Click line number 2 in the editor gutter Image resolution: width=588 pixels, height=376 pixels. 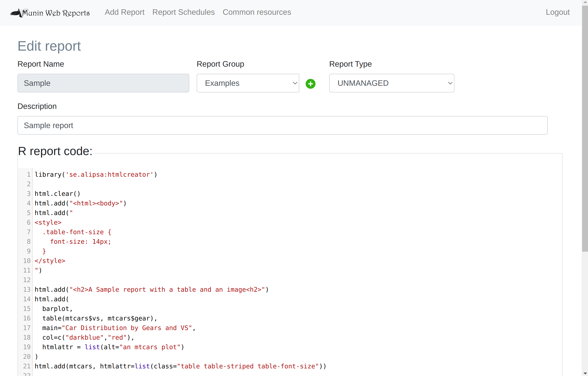[29, 184]
